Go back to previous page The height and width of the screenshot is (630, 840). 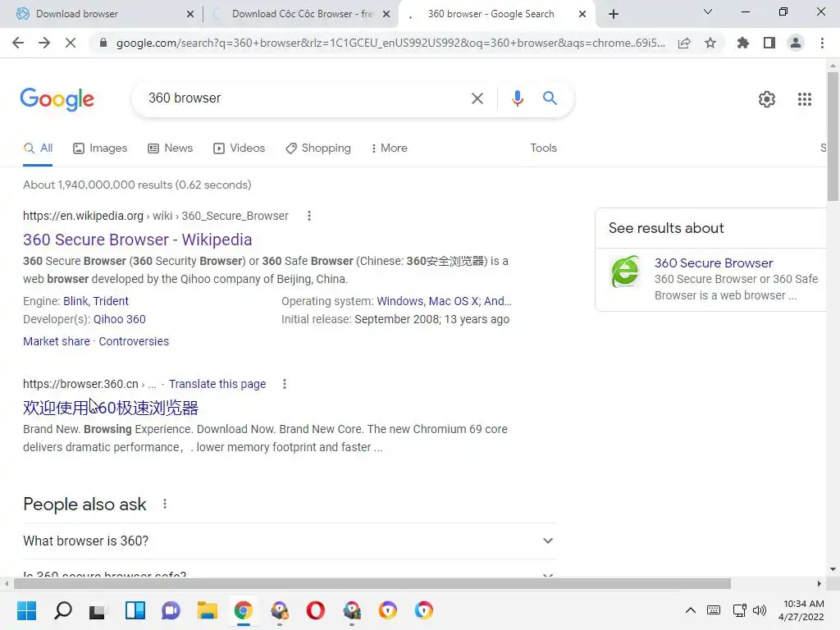click(x=18, y=43)
